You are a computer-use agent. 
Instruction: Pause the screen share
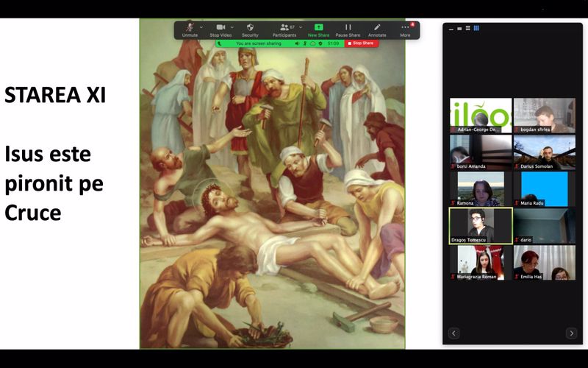(x=348, y=29)
